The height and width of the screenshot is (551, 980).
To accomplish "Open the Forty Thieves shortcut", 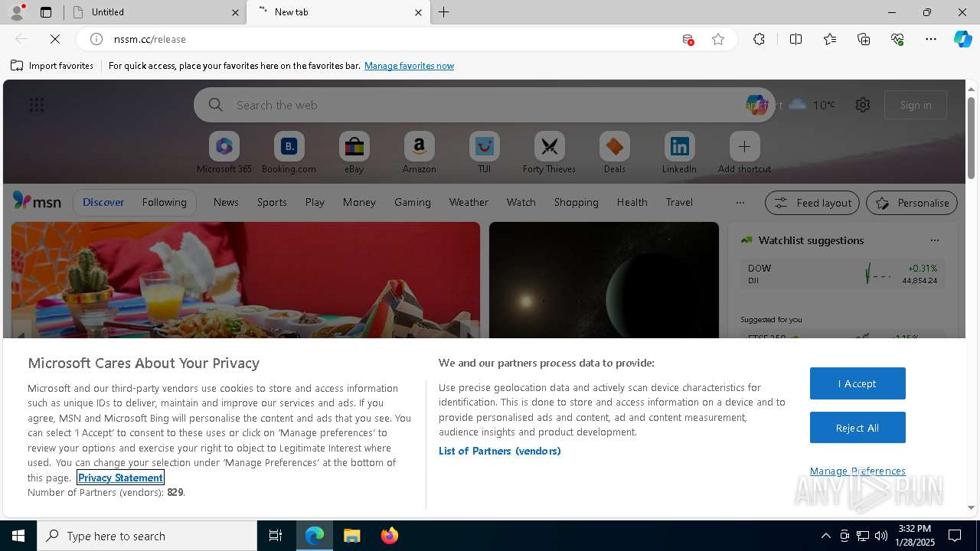I will click(549, 153).
